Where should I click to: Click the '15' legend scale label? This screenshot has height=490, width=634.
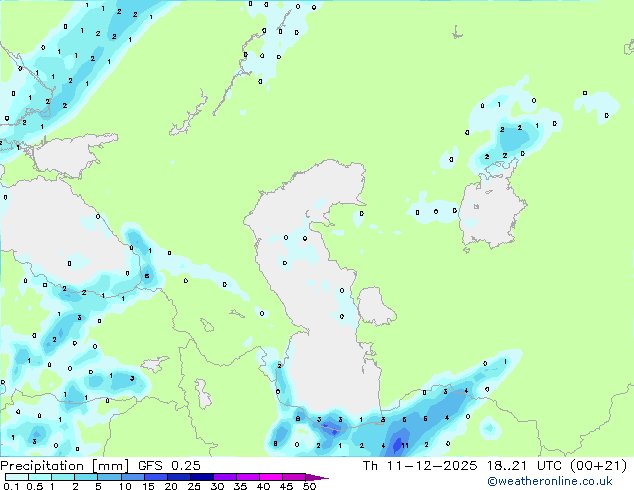point(148,486)
